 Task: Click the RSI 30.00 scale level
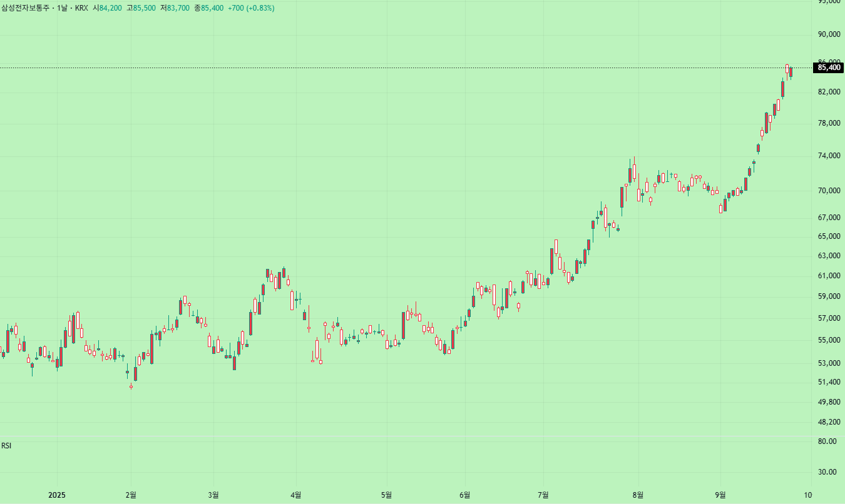click(x=827, y=472)
